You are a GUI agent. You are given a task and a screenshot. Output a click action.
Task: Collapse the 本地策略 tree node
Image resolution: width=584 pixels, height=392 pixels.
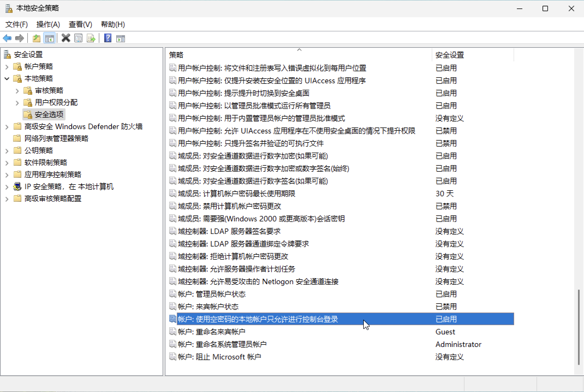pyautogui.click(x=7, y=79)
